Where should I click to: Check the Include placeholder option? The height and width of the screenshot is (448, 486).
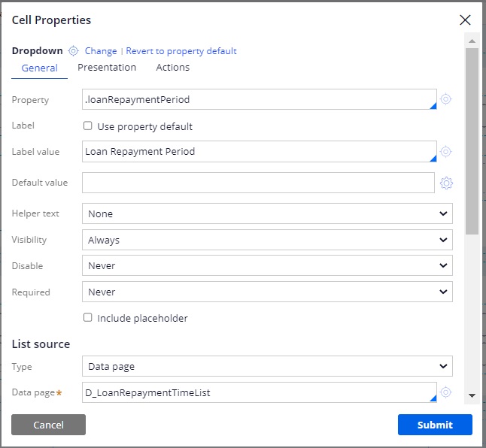click(88, 318)
